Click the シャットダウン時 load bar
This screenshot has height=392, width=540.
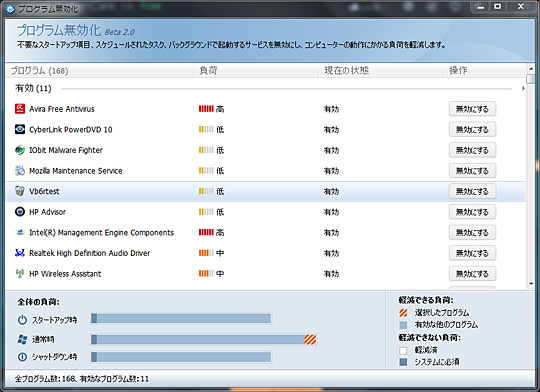point(181,357)
